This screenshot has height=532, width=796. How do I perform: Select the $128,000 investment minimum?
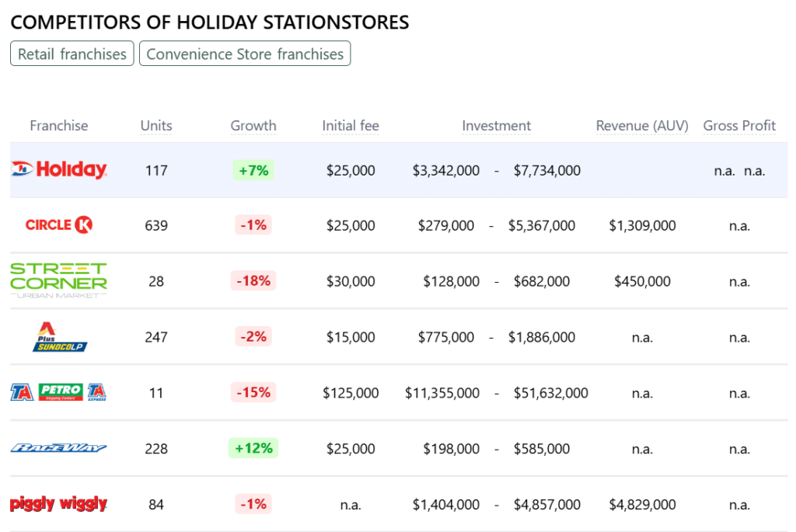point(452,281)
